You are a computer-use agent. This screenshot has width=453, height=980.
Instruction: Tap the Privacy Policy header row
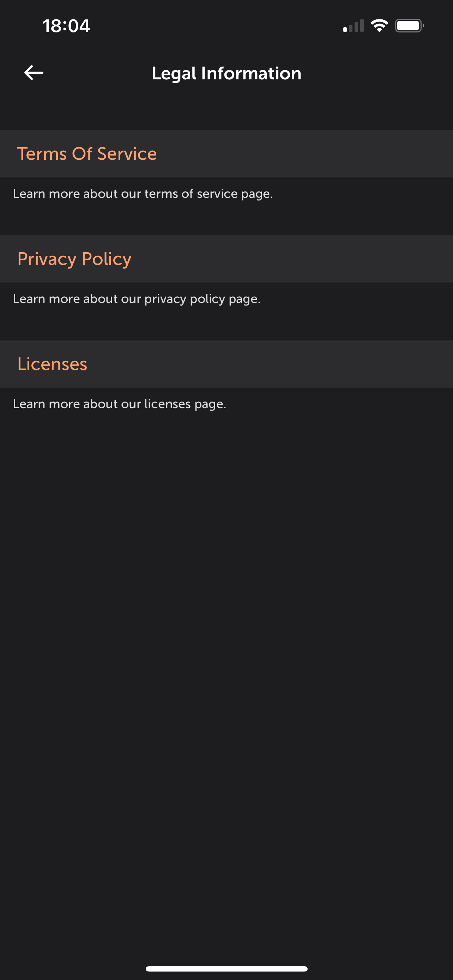pos(226,259)
